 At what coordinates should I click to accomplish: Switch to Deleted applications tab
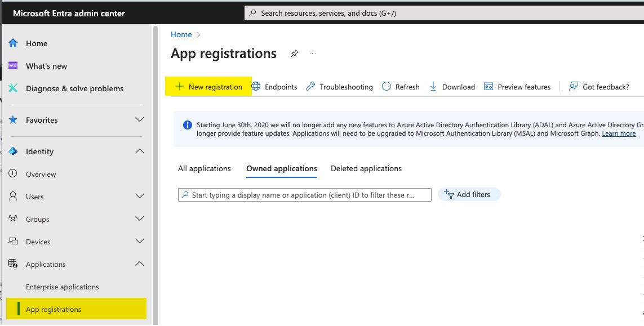point(366,168)
